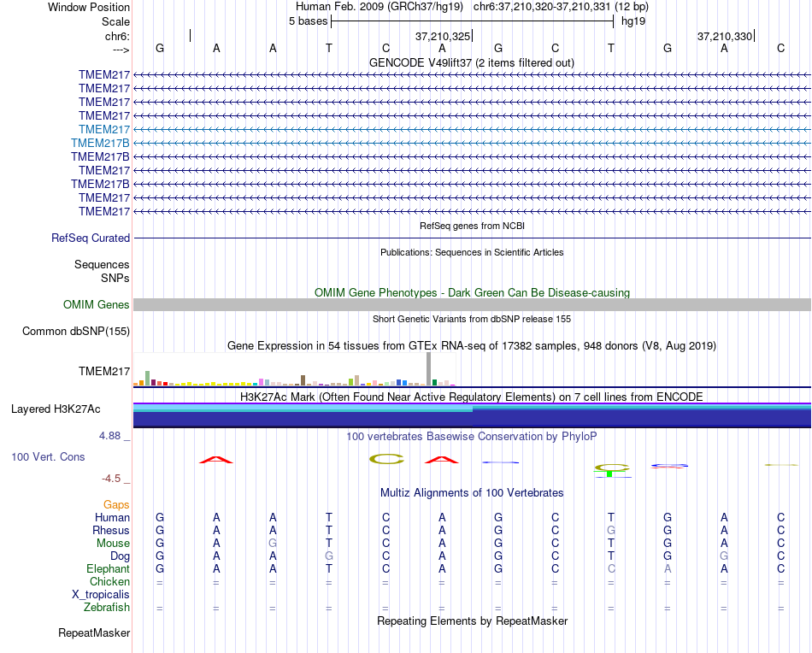Click the grey OMIM Genes item bar

(472, 304)
